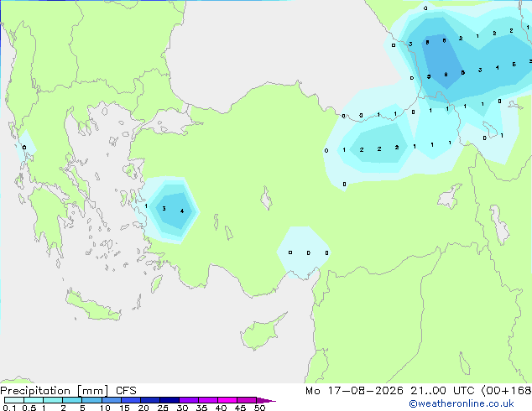
Task: Click the value '3' in western Turkey rain cell
Action: (164, 208)
